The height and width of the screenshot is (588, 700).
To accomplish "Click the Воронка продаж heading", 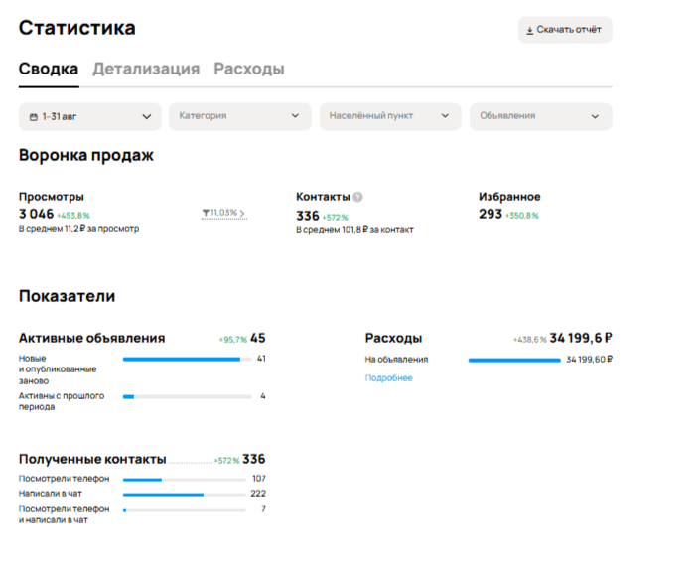I will click(86, 155).
